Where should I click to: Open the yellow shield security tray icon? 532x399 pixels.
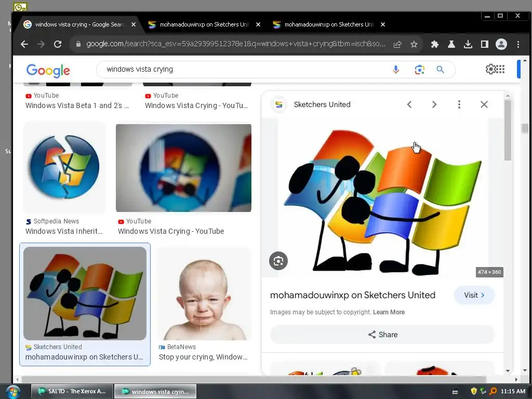tap(474, 391)
